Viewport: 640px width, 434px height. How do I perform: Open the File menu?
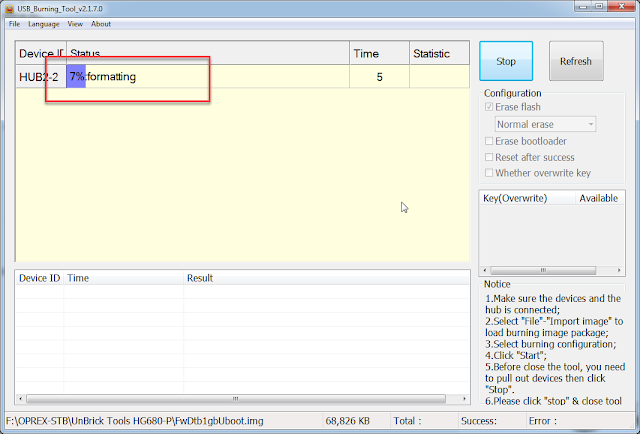pos(14,23)
